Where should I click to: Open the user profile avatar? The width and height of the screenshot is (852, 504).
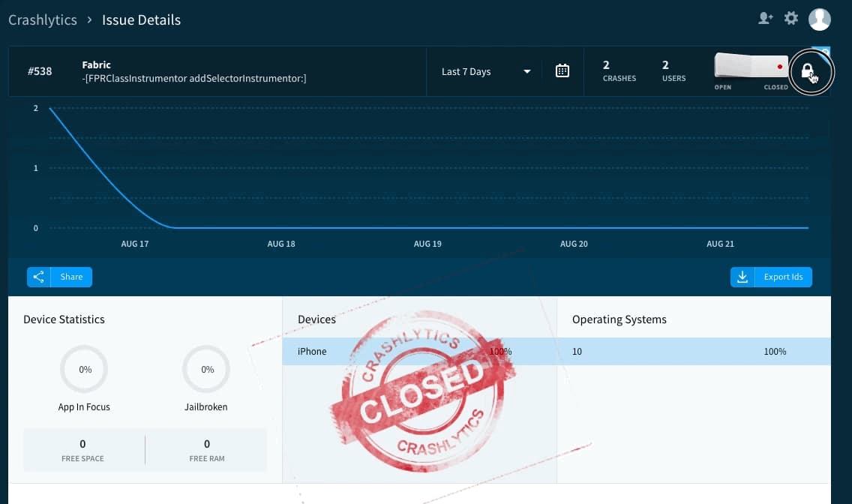pos(820,19)
